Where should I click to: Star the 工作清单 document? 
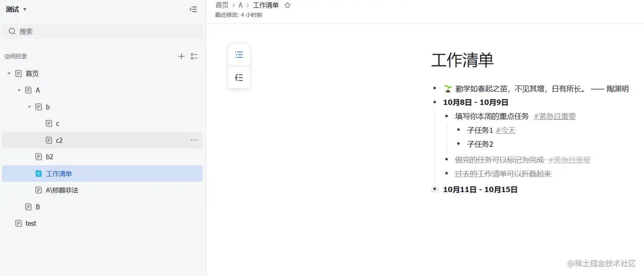(x=287, y=5)
